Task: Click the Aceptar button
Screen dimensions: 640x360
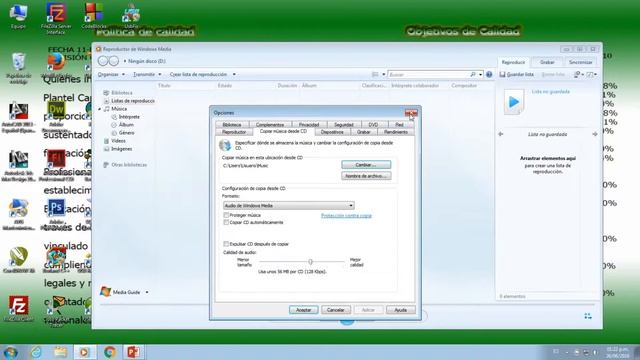Action: coord(303,310)
